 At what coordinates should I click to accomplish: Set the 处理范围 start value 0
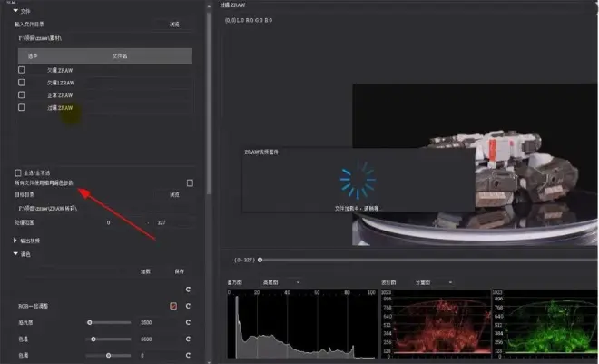[123, 222]
